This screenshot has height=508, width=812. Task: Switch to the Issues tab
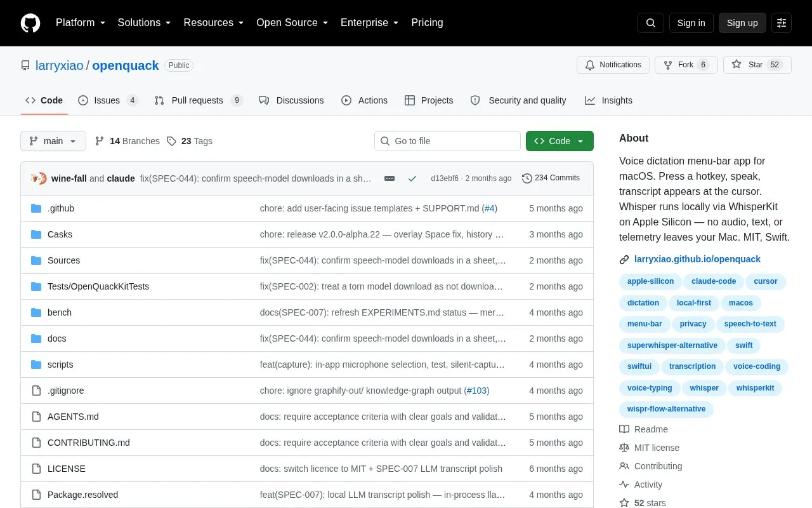108,100
